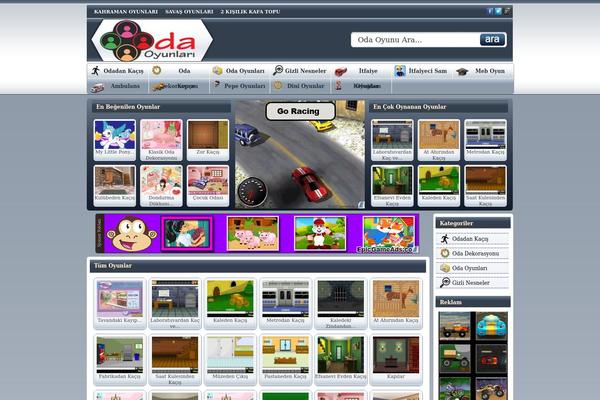Viewport: 600px width, 400px height.
Task: Open Müzeden Çıkış game thumbnail
Action: pyautogui.click(x=230, y=355)
